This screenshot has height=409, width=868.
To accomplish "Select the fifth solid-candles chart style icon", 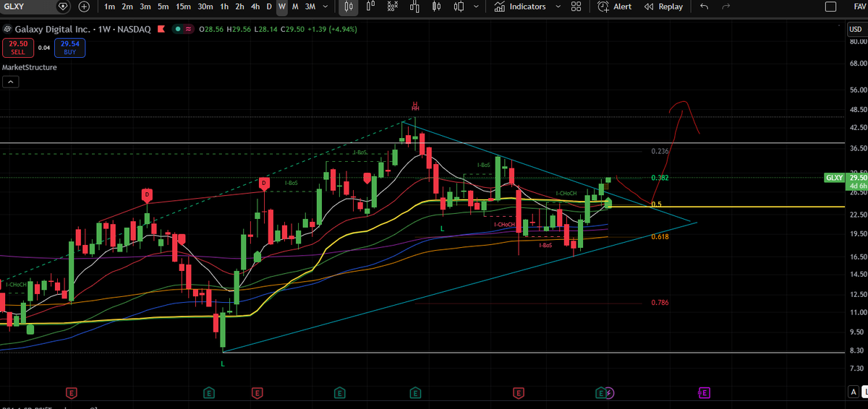I will 437,7.
